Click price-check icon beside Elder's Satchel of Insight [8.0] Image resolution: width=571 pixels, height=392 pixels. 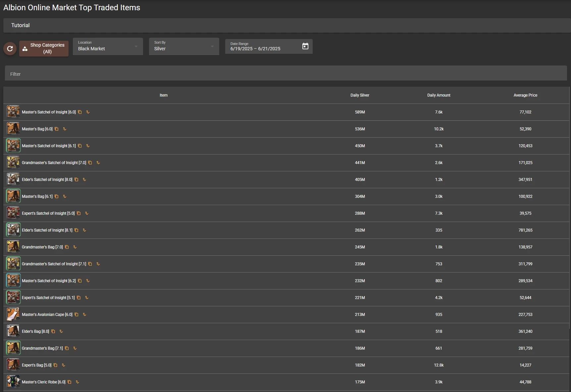coord(84,180)
